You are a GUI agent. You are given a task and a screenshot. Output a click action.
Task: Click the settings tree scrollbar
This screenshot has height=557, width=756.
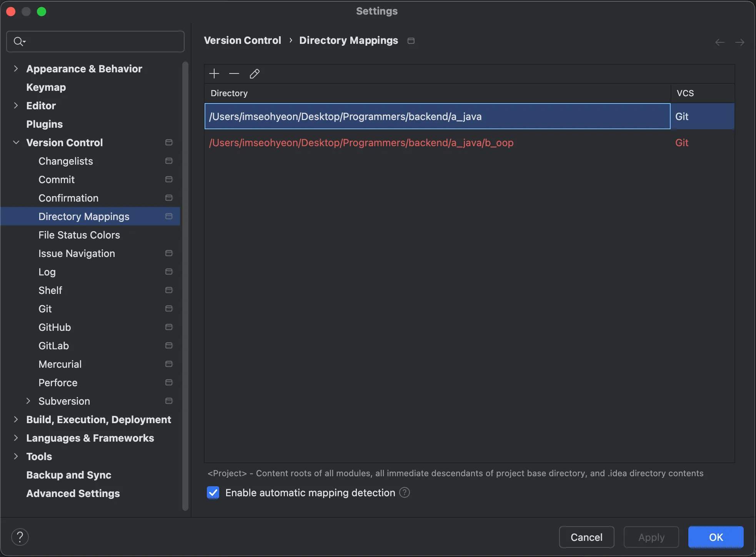tap(185, 286)
